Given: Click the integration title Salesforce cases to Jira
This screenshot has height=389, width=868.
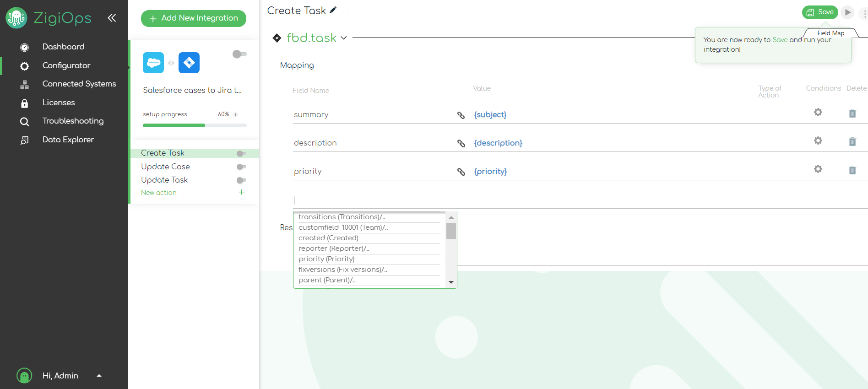Looking at the screenshot, I should [x=192, y=90].
